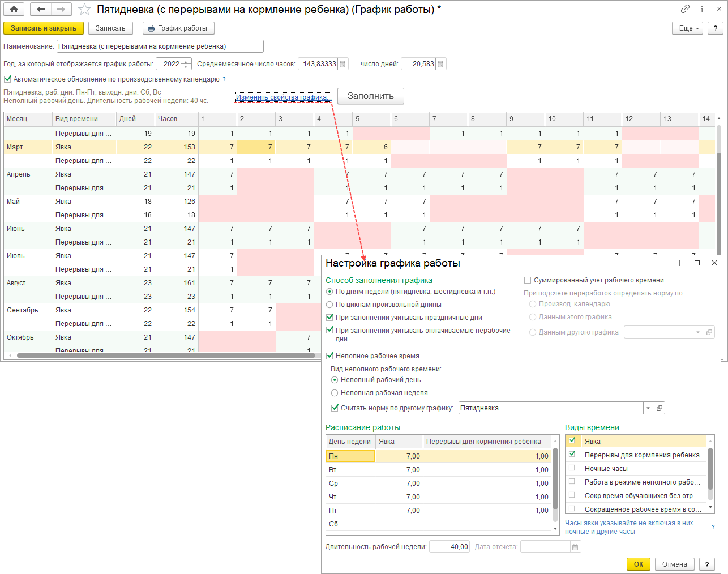
Task: Select Неполная рабочая неделя radio option
Action: 335,393
